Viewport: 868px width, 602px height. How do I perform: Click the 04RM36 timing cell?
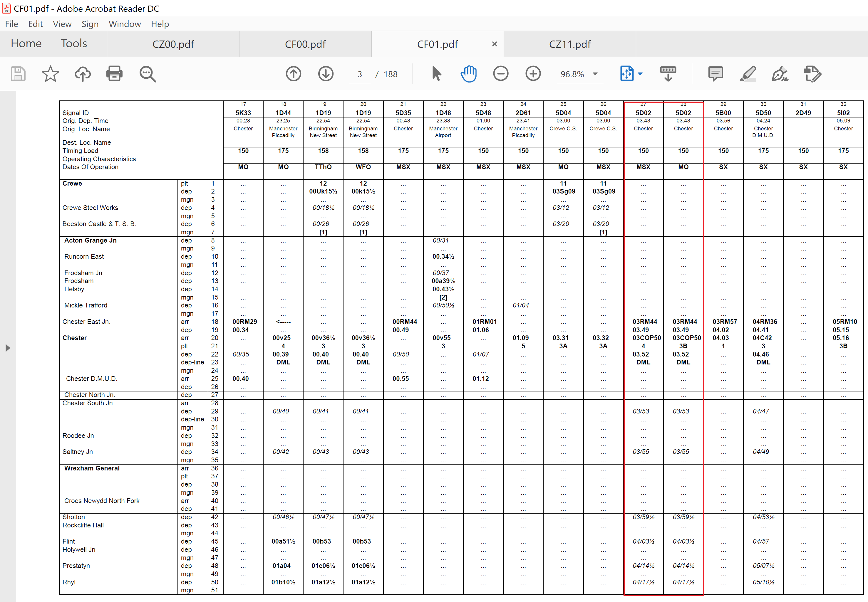(765, 322)
